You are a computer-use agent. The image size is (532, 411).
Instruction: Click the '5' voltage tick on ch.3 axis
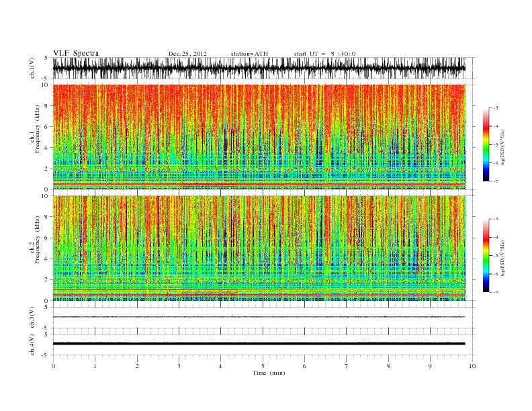coord(47,307)
